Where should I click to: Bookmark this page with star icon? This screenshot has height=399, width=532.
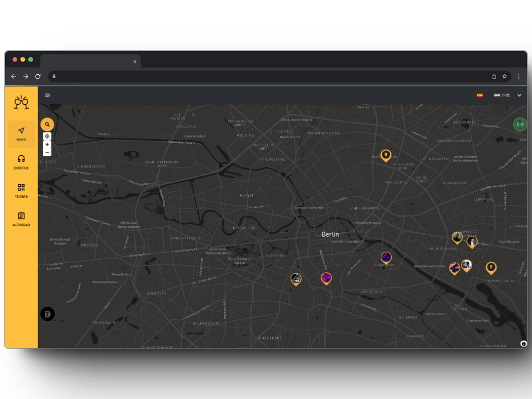[x=504, y=76]
